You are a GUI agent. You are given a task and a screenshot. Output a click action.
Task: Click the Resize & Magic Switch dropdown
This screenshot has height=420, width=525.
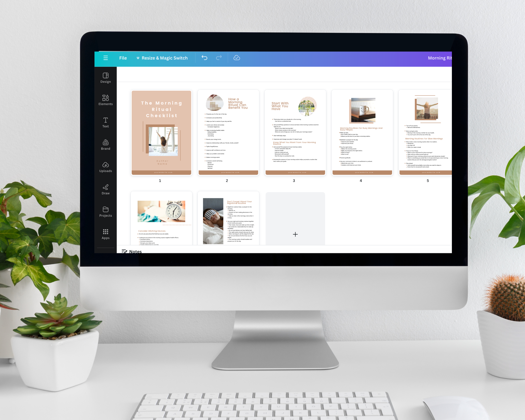tap(164, 57)
